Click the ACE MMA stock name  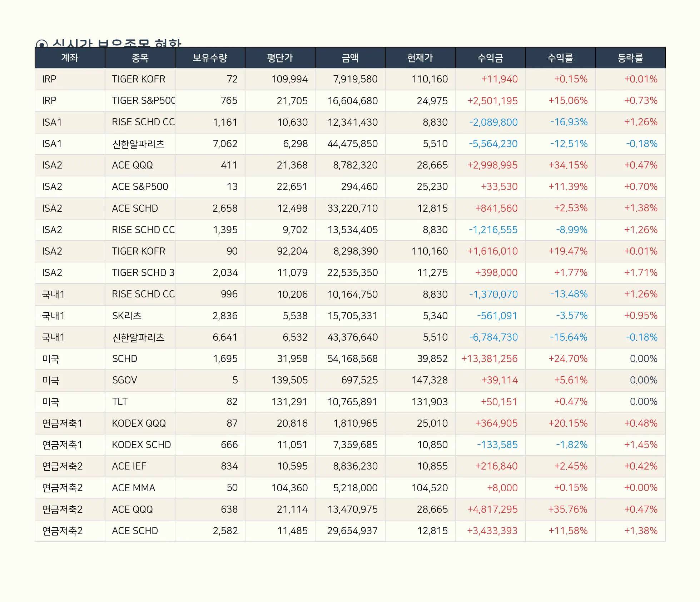tap(133, 488)
